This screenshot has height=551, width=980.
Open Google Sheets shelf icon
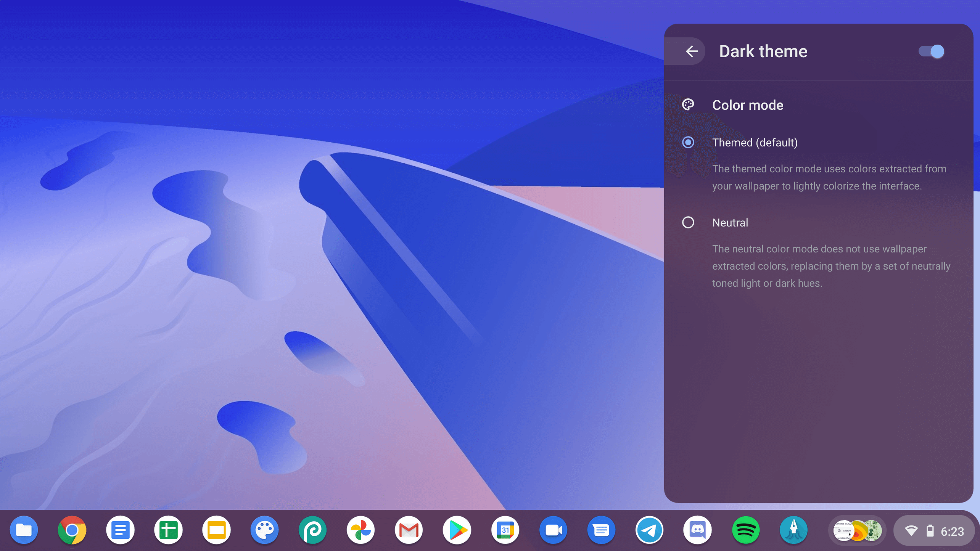click(168, 530)
